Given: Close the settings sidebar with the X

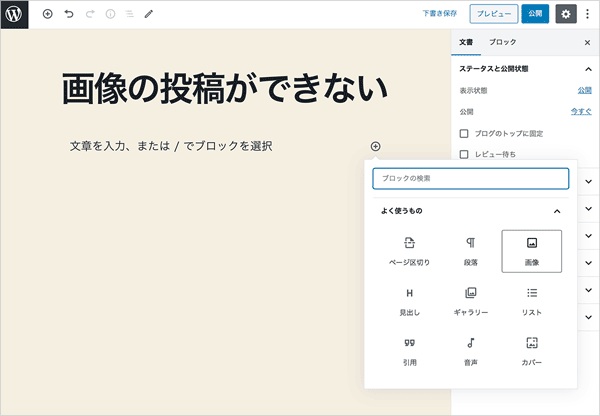Looking at the screenshot, I should [x=587, y=42].
